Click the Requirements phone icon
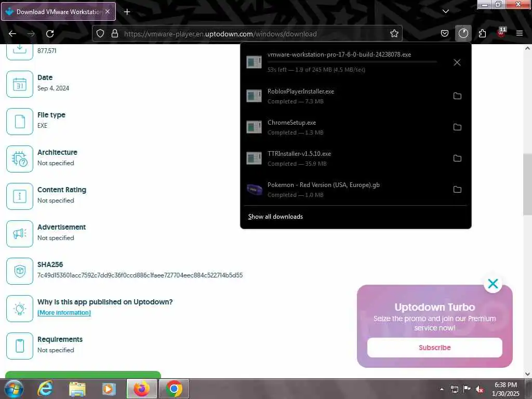The image size is (532, 399). [20, 345]
